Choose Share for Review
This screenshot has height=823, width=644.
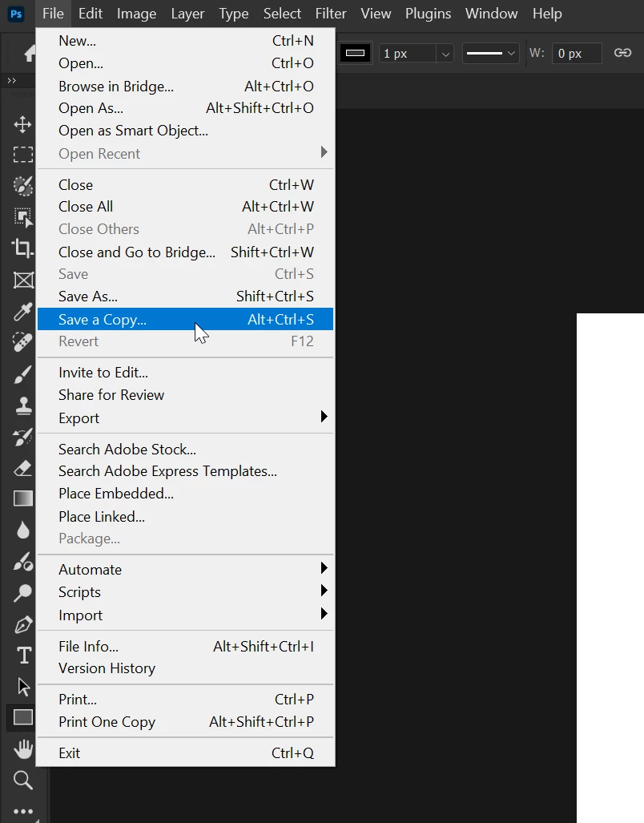click(x=186, y=395)
